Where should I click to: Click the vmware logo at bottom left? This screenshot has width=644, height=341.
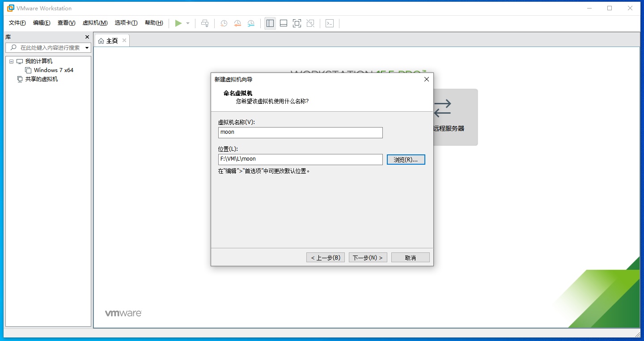point(123,313)
